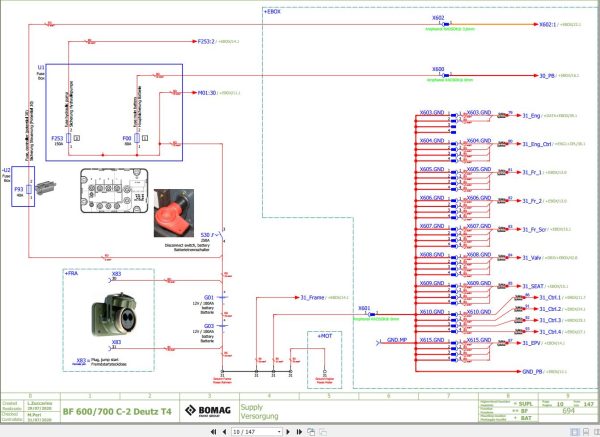This screenshot has width=600, height=437.
Task: Click the fuse box layout illustration
Action: [114, 191]
